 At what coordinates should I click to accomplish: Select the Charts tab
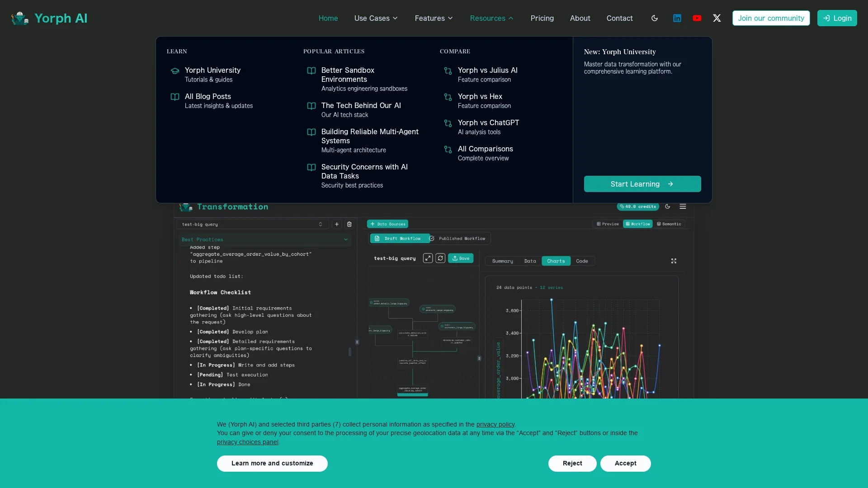pyautogui.click(x=556, y=261)
